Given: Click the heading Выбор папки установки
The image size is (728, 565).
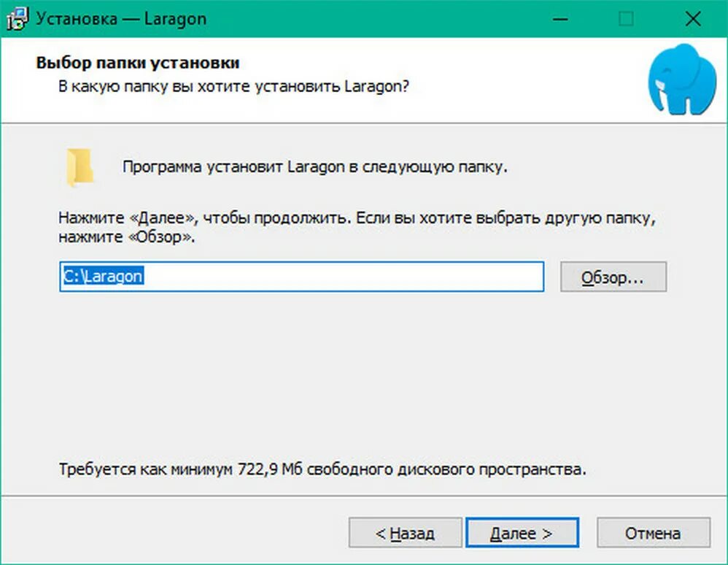Looking at the screenshot, I should [138, 63].
